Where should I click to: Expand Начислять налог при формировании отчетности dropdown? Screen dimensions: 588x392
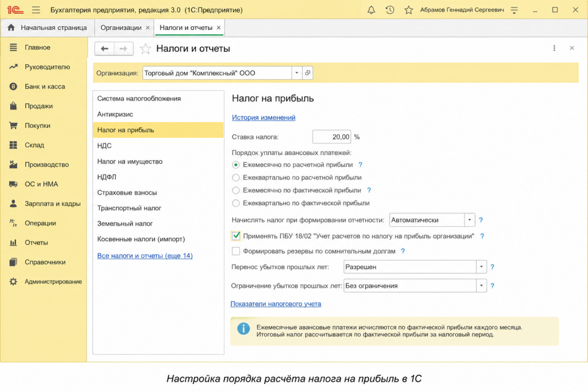point(470,220)
